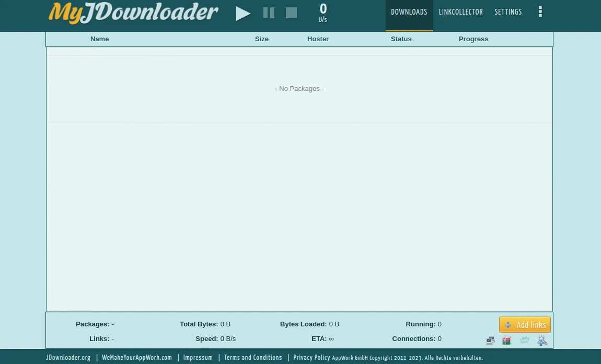
Task: Start downloads with the play button
Action: click(x=243, y=14)
